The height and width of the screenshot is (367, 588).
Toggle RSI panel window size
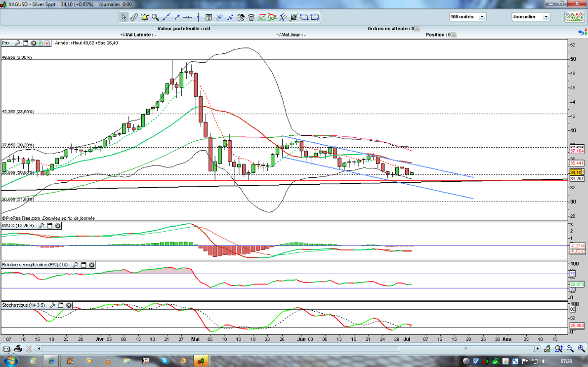tap(84, 265)
